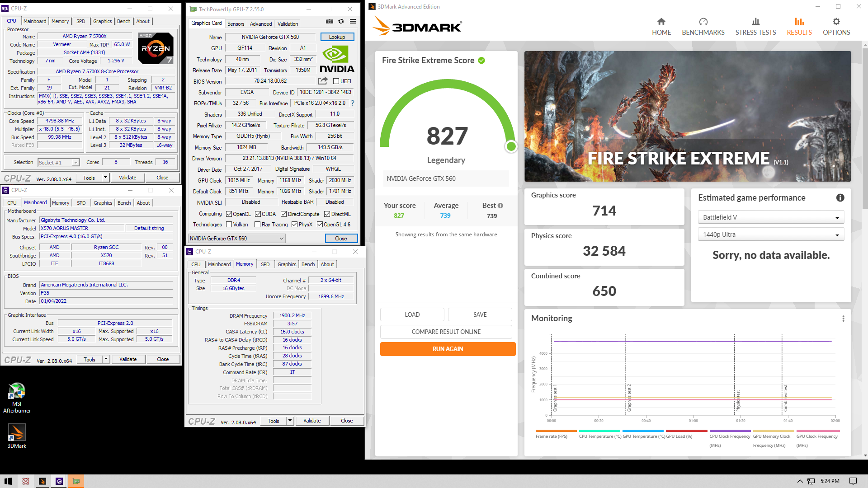868x488 pixels.
Task: Expand Tools dropdown arrow in top CPU-Z window
Action: 105,178
